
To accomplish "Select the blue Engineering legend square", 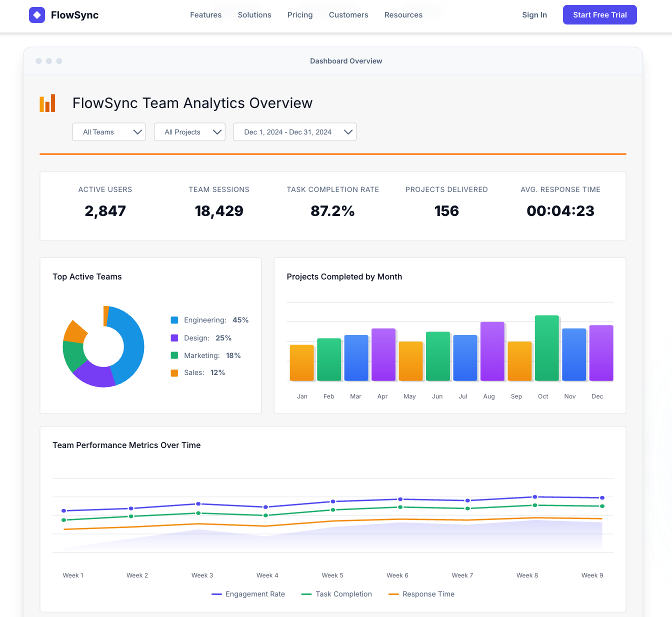I will 173,319.
